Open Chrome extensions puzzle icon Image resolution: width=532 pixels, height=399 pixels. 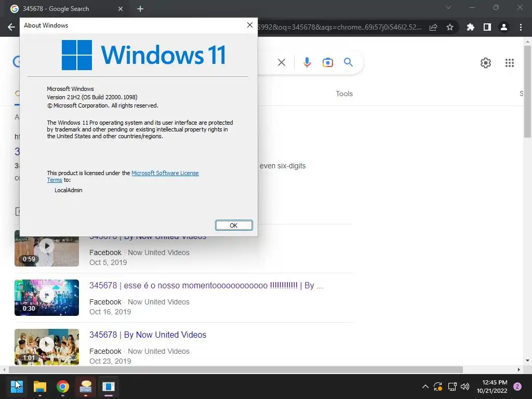[x=471, y=27]
